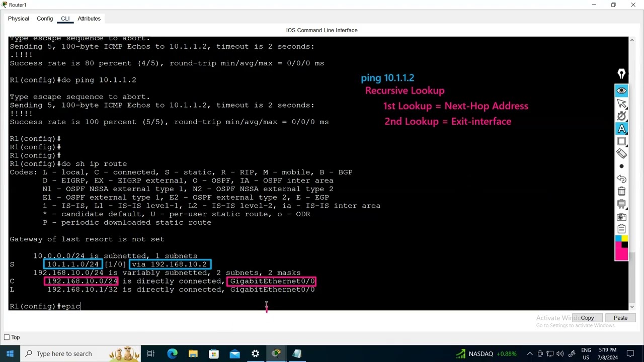Open the 5:19 PM clock calendar
Screen dimensions: 644x362
(608, 353)
